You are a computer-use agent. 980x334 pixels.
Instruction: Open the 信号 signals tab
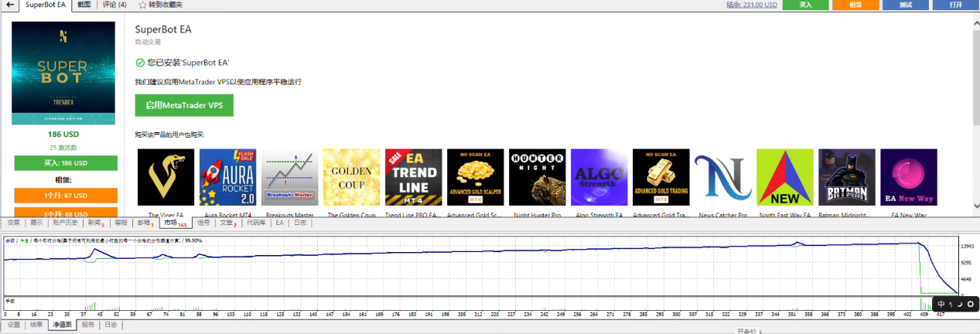tap(203, 223)
